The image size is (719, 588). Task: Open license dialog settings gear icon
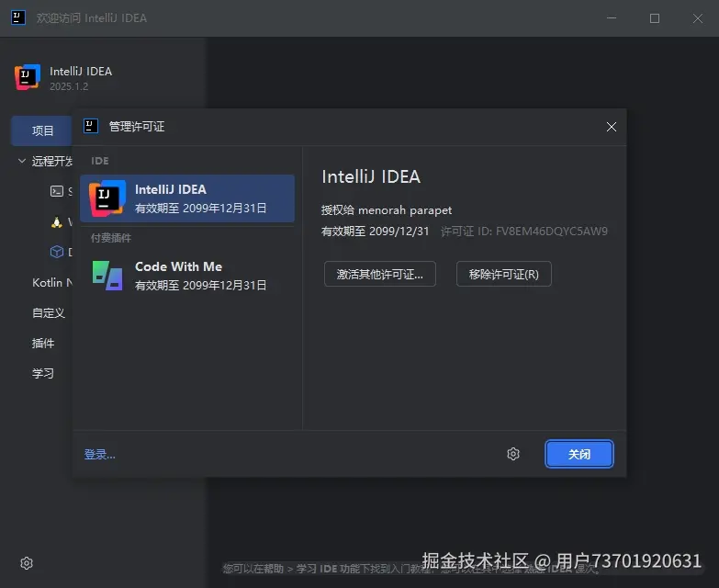pos(513,454)
